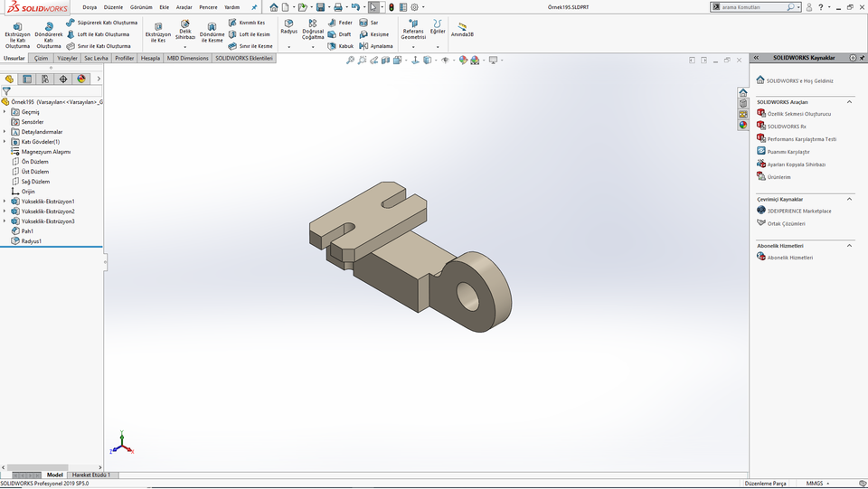Switch to the Çizim tab

coord(41,58)
